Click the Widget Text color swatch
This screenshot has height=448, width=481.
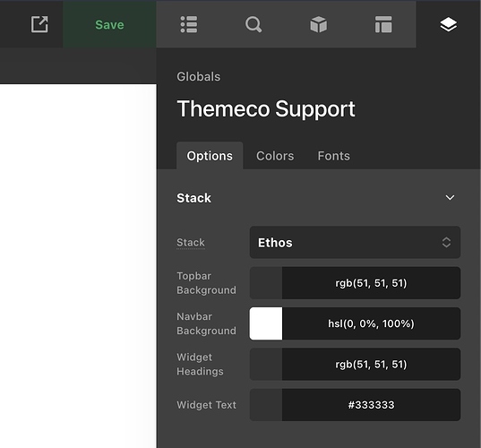pyautogui.click(x=266, y=405)
